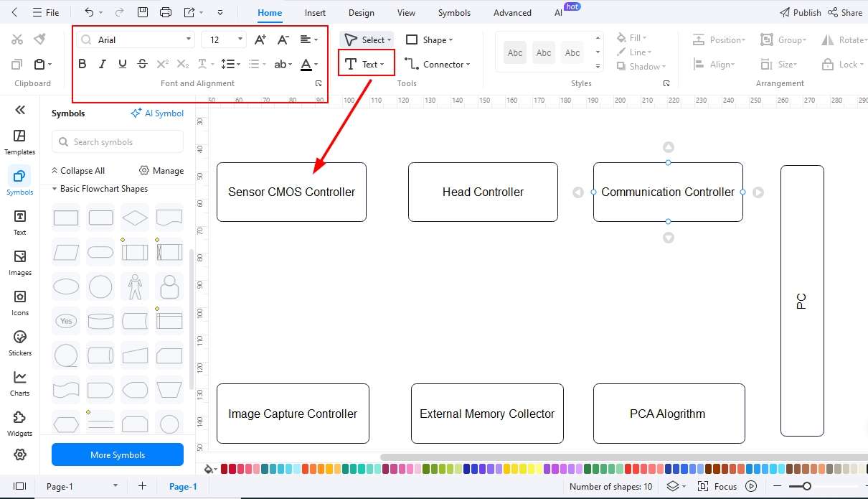
Task: Open the Design ribbon tab
Action: (x=361, y=12)
